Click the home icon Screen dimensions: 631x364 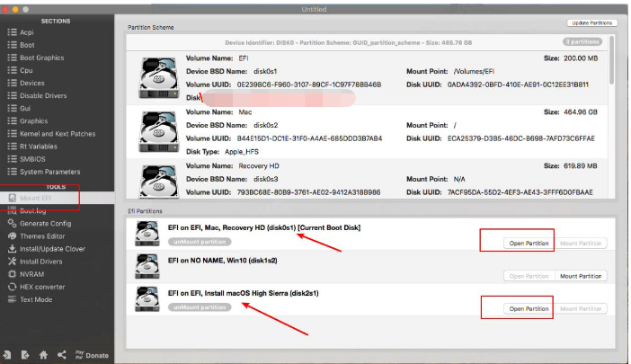pos(43,355)
